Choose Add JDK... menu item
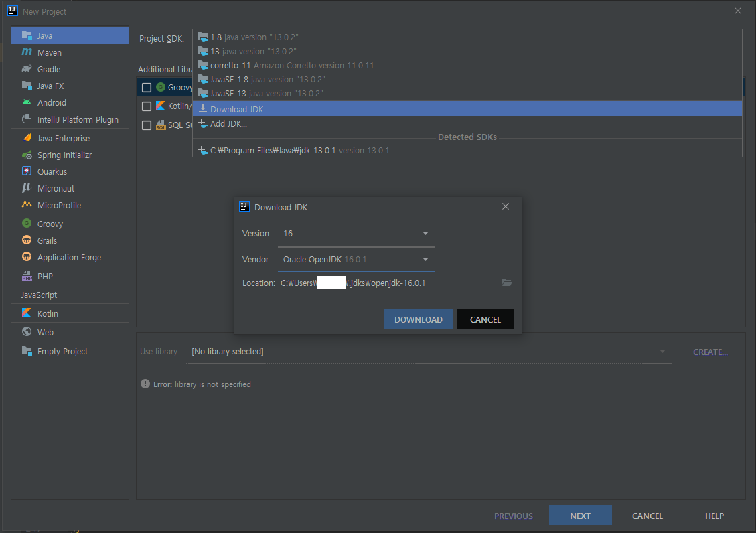Screen dimensions: 756x533 click(x=467, y=123)
